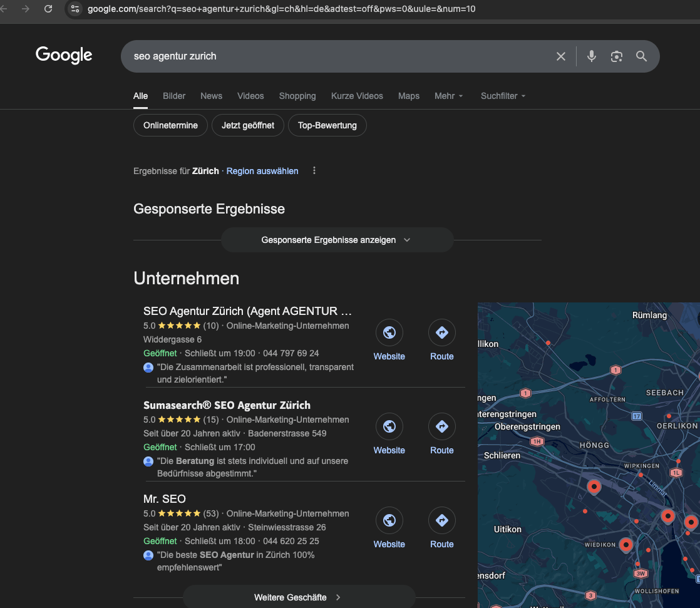The width and height of the screenshot is (700, 608).
Task: Switch to the Videos tab
Action: point(250,96)
